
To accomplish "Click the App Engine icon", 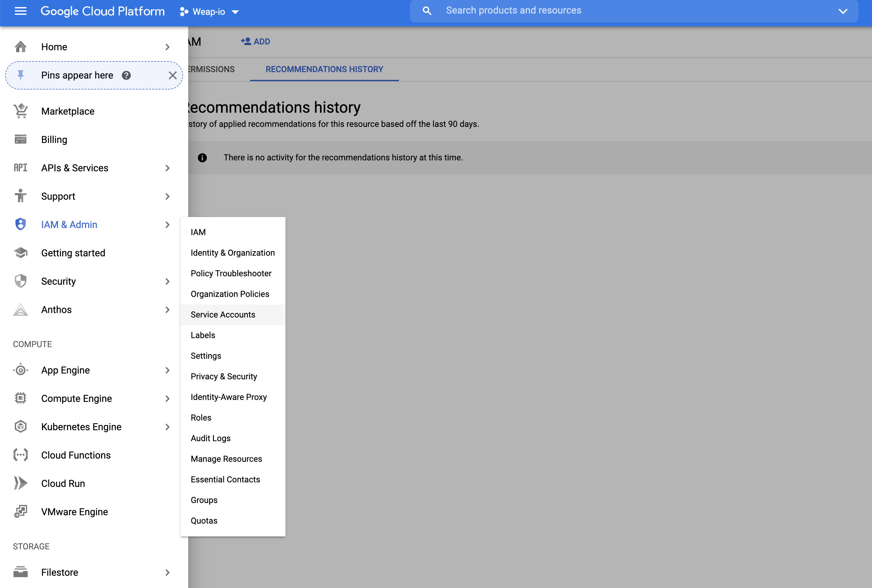I will (x=21, y=370).
